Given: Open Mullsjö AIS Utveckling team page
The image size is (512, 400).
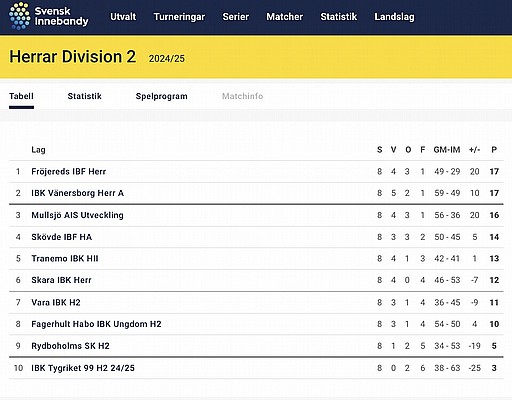Looking at the screenshot, I should pos(77,215).
